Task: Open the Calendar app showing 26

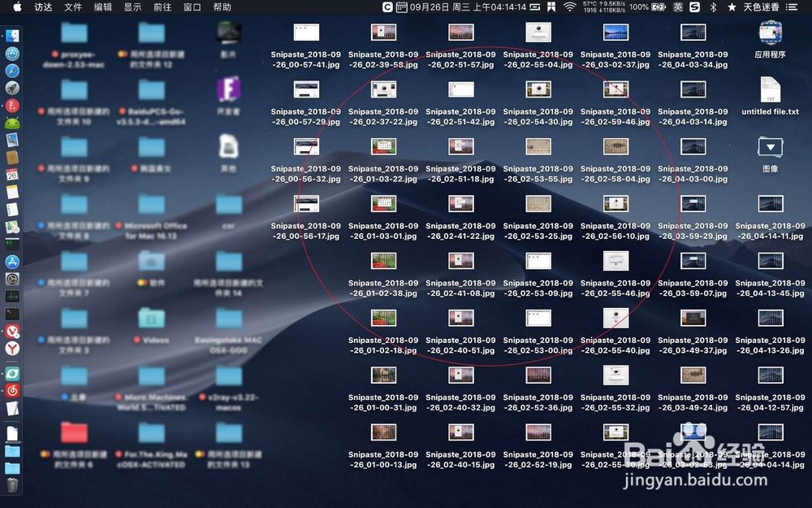Action: 11,175
